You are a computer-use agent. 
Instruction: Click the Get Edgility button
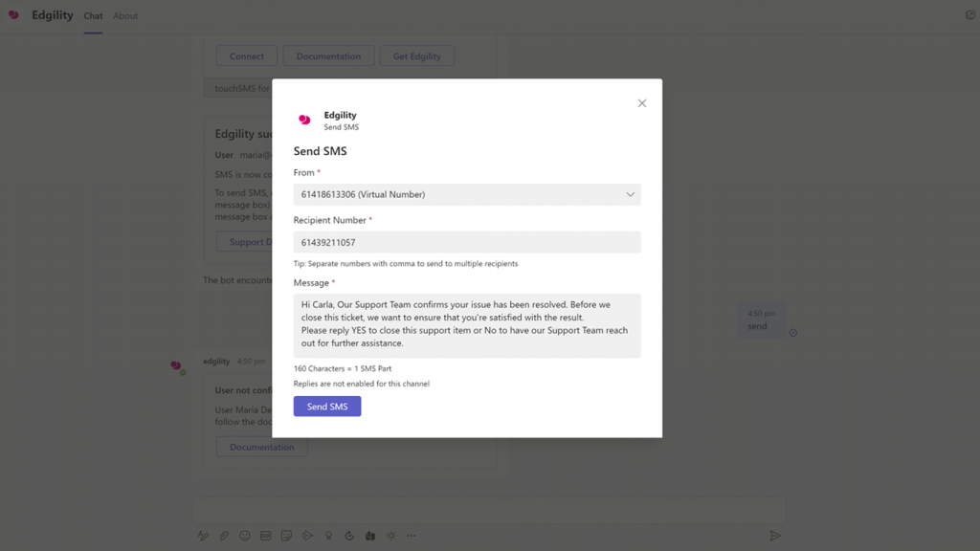tap(417, 55)
